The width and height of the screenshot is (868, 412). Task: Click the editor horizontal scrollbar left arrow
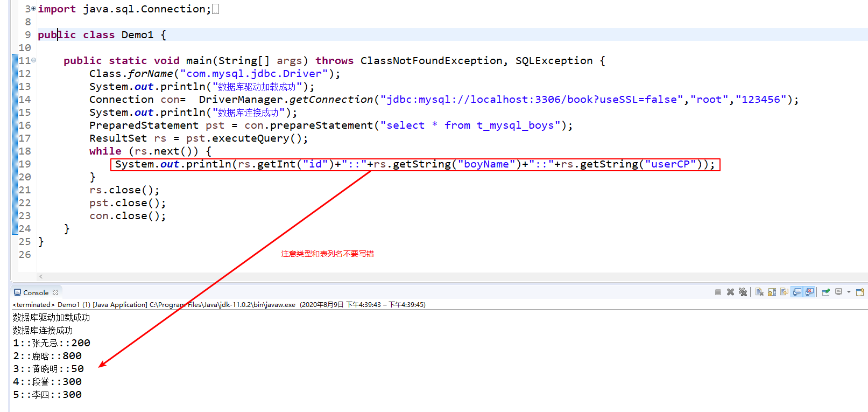[x=41, y=276]
